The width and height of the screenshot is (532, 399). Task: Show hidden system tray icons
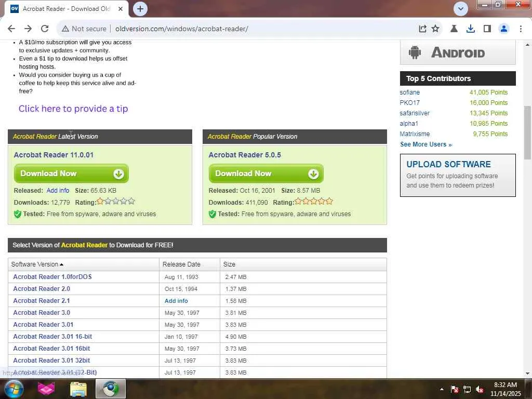click(442, 389)
